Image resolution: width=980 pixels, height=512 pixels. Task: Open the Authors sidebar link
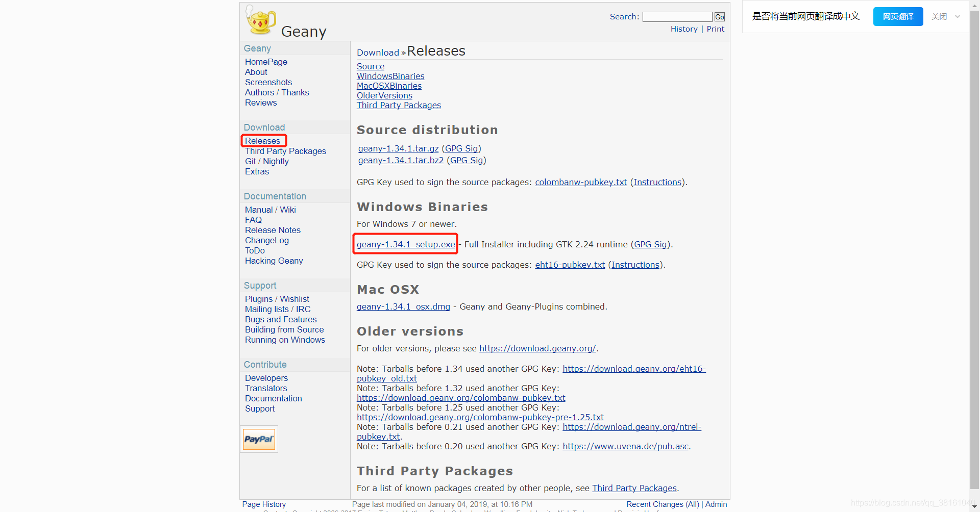tap(259, 92)
